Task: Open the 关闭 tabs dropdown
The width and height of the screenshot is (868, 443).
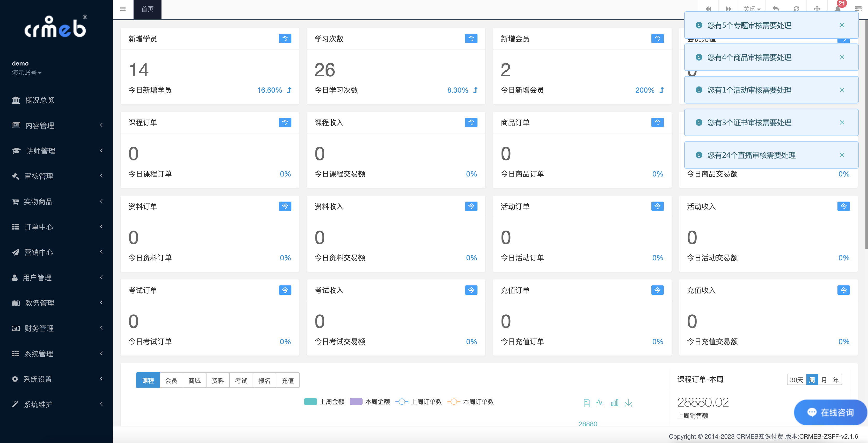Action: tap(752, 9)
